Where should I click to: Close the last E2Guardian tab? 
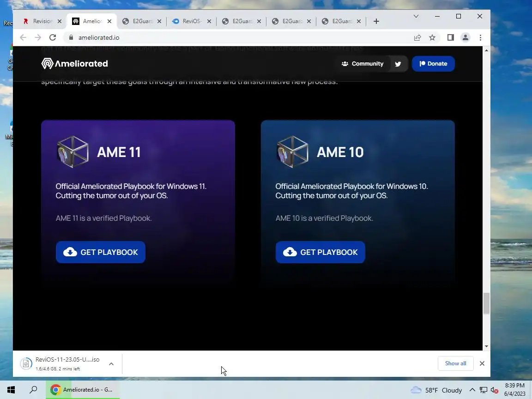click(x=359, y=21)
